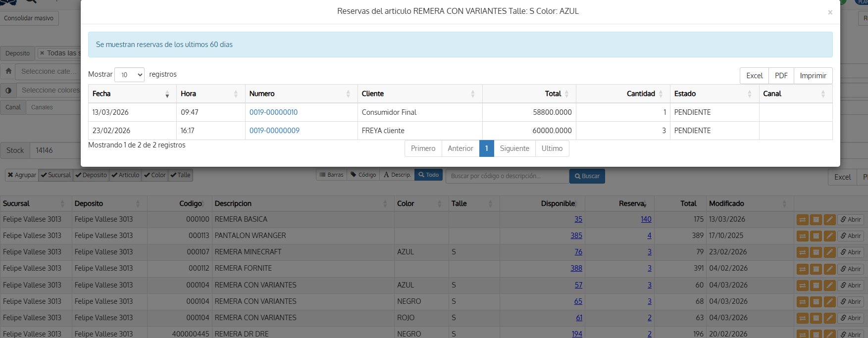The height and width of the screenshot is (338, 868).
Task: Sort modal table by Cliente column
Action: (x=420, y=94)
